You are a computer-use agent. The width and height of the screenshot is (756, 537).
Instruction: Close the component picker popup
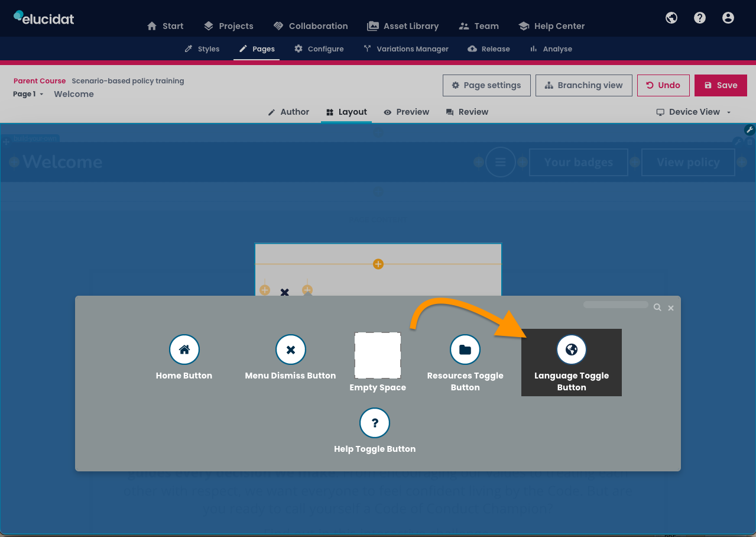coord(671,308)
